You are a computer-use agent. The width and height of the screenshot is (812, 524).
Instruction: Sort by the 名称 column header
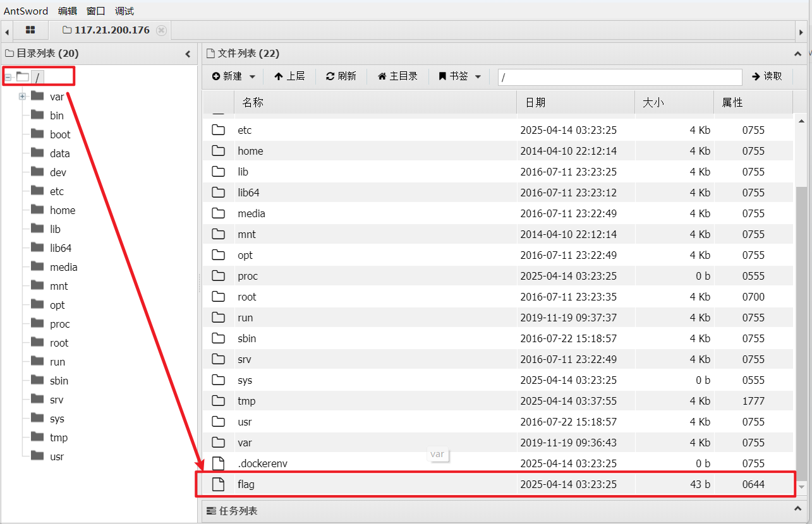[375, 102]
